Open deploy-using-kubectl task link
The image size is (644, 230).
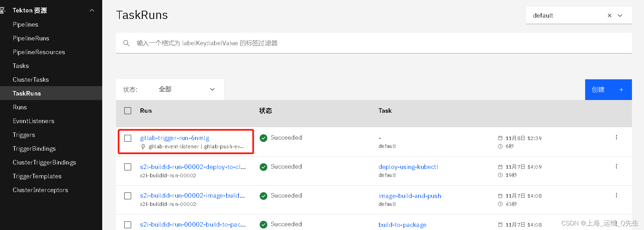point(408,167)
